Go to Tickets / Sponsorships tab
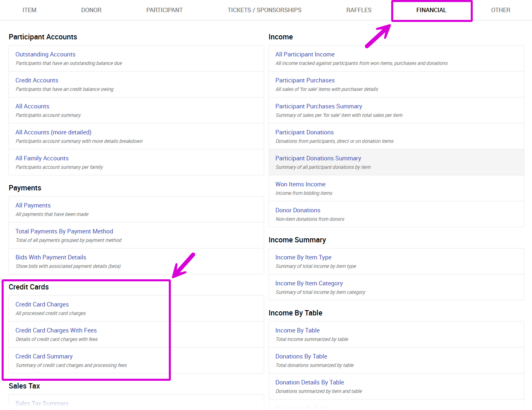The width and height of the screenshot is (532, 410). 264,10
